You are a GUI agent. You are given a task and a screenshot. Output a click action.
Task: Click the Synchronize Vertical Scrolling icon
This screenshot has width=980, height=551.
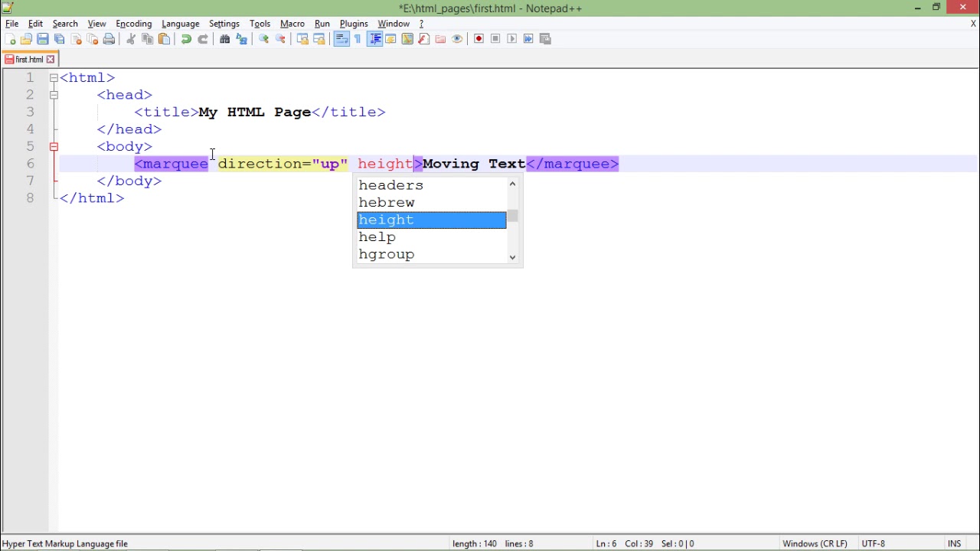[302, 39]
